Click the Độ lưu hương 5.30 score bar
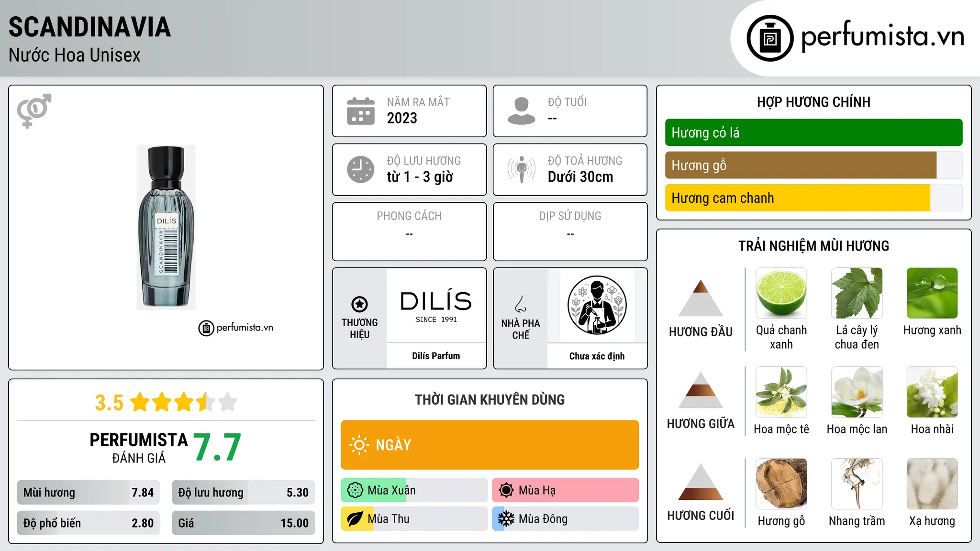This screenshot has width=980, height=551. click(x=244, y=493)
